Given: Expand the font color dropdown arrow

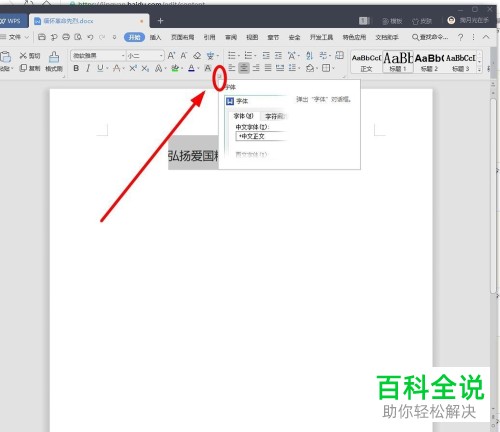Looking at the screenshot, I should 198,69.
